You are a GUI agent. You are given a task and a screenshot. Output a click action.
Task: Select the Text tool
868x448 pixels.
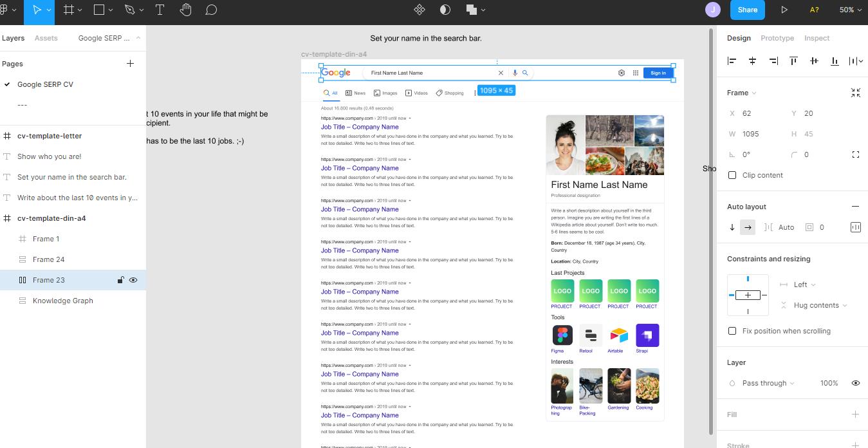coord(160,10)
